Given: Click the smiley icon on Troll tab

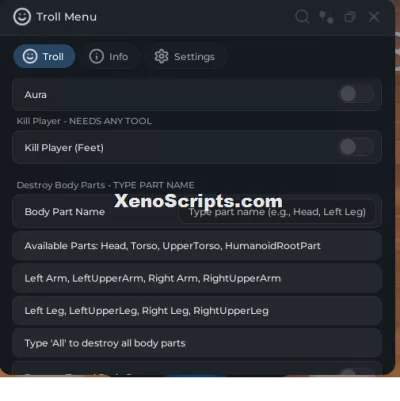Looking at the screenshot, I should click(x=30, y=56).
